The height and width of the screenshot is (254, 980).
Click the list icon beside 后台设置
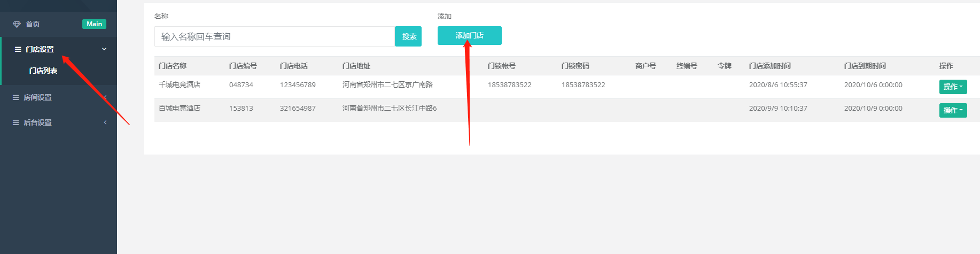[x=16, y=122]
